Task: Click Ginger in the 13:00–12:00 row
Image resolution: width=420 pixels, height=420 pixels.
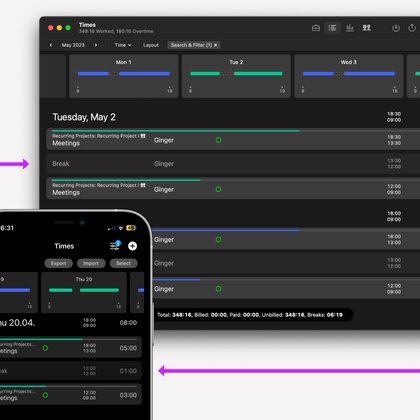Action: pyautogui.click(x=164, y=263)
